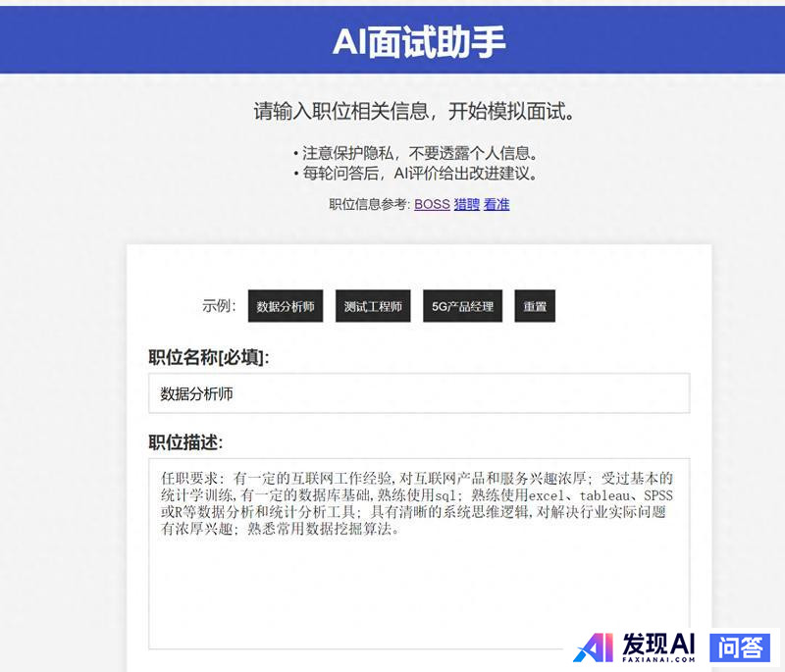Load the 测试工程师 example
The height and width of the screenshot is (672, 785).
(373, 306)
